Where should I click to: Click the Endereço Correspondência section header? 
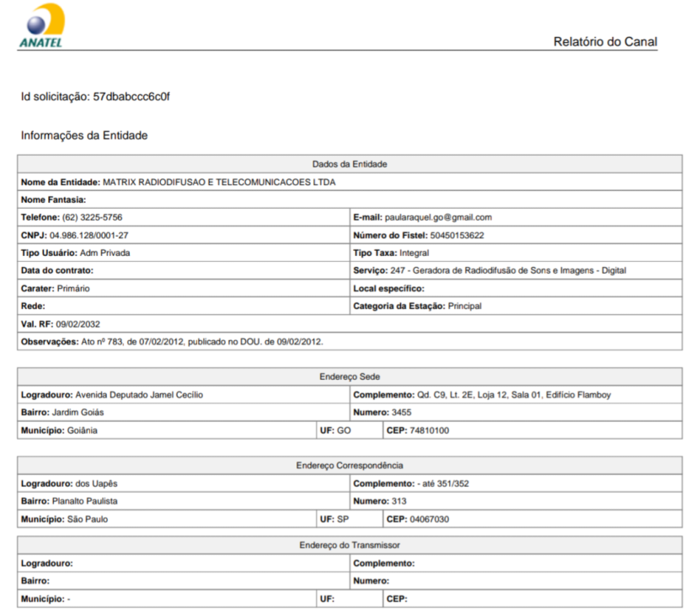[350, 466]
